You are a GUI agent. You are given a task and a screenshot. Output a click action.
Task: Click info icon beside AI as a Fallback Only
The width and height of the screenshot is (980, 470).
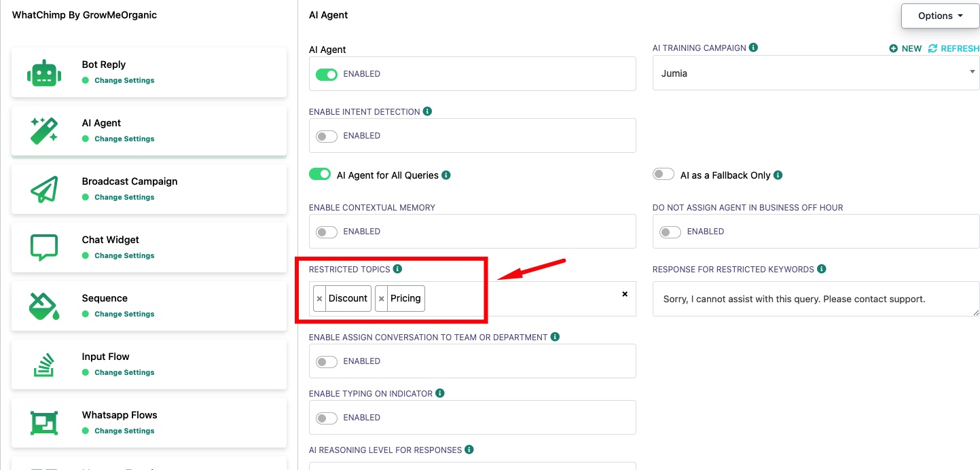(x=778, y=175)
